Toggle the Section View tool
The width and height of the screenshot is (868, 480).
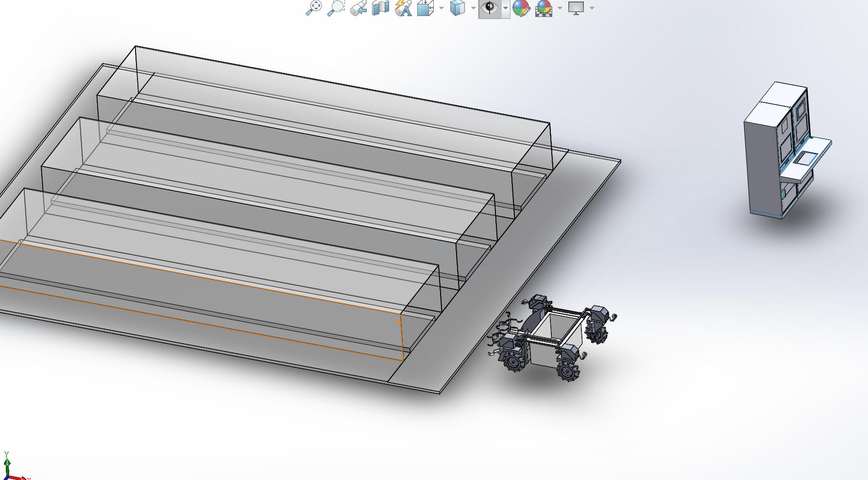click(380, 8)
